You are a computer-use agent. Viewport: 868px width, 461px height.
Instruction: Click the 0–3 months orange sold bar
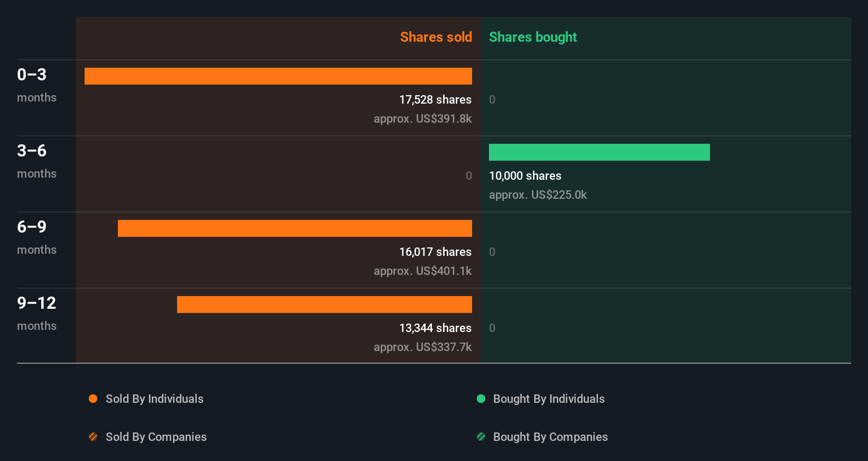[278, 76]
